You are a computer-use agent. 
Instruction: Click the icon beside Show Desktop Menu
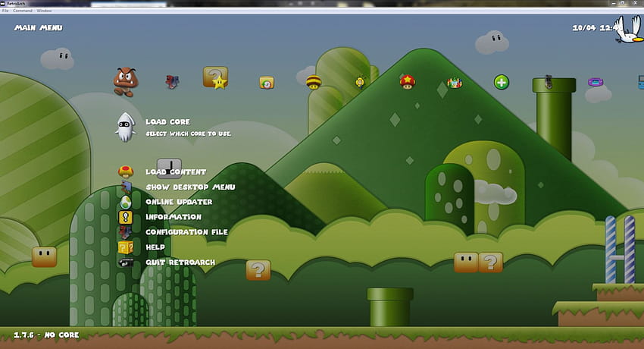pos(126,187)
